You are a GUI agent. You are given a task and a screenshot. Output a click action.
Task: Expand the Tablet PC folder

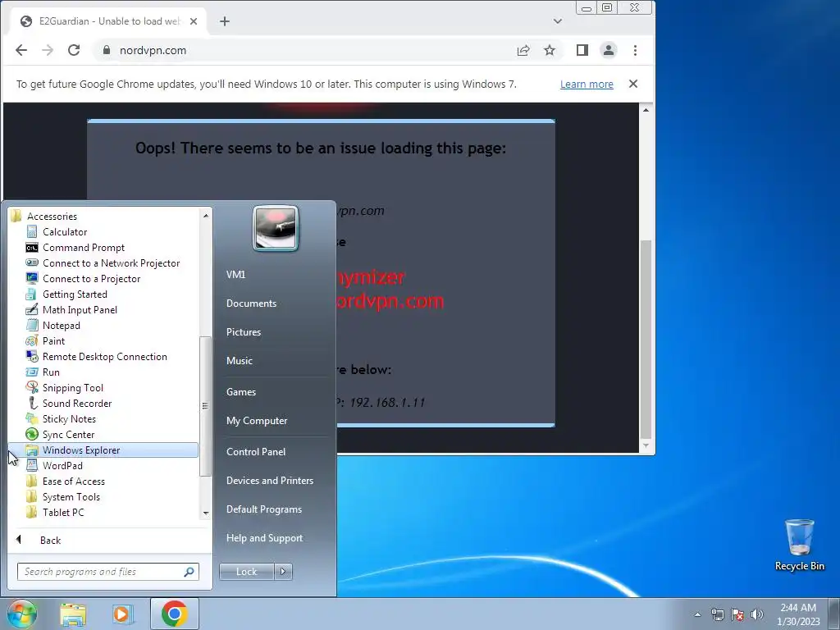[x=63, y=512]
